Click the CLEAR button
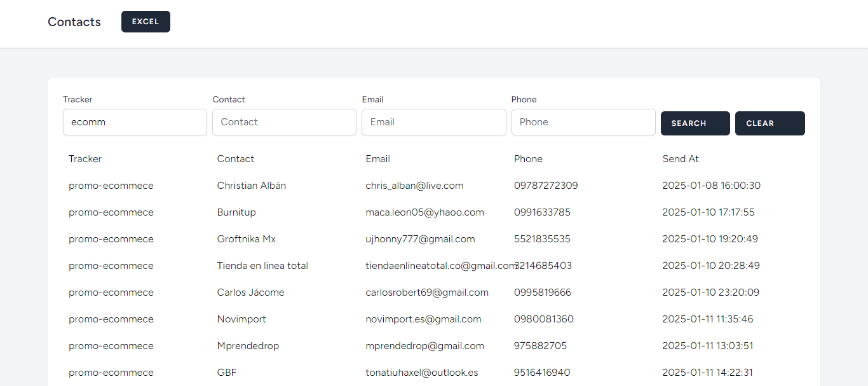Image resolution: width=868 pixels, height=386 pixels. [770, 123]
